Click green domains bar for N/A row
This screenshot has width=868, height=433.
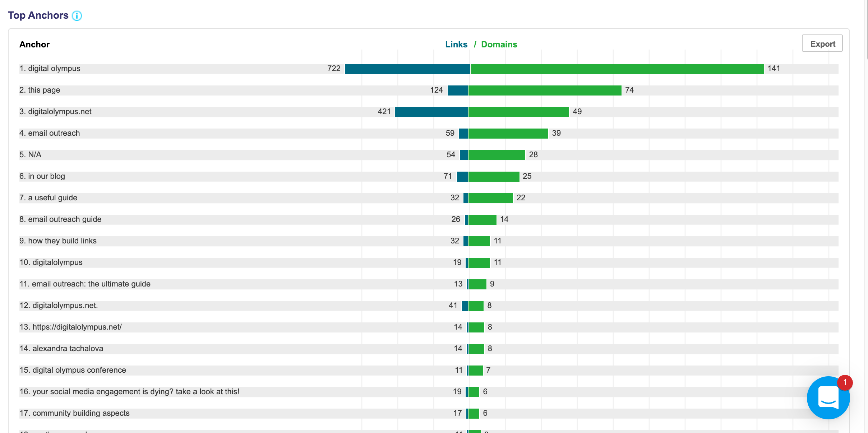497,155
